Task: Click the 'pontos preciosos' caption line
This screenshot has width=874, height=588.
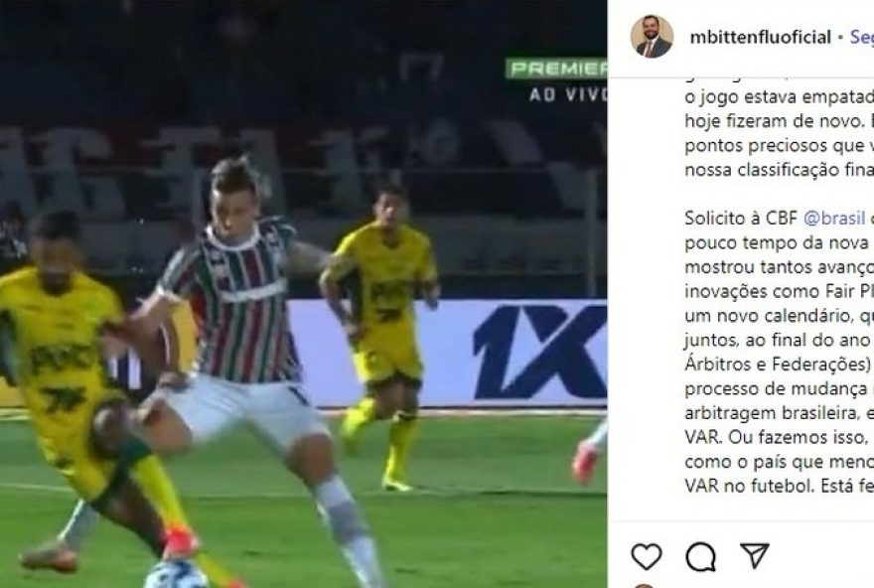Action: pos(780,145)
